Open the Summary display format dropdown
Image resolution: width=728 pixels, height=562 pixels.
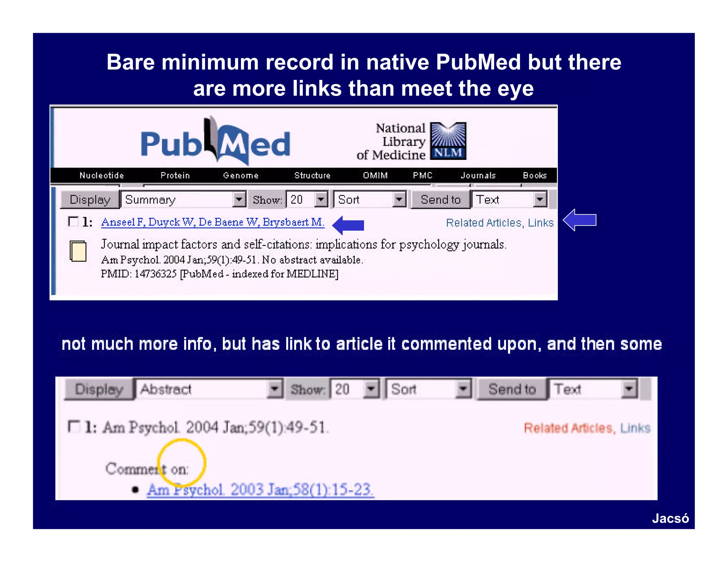point(183,199)
